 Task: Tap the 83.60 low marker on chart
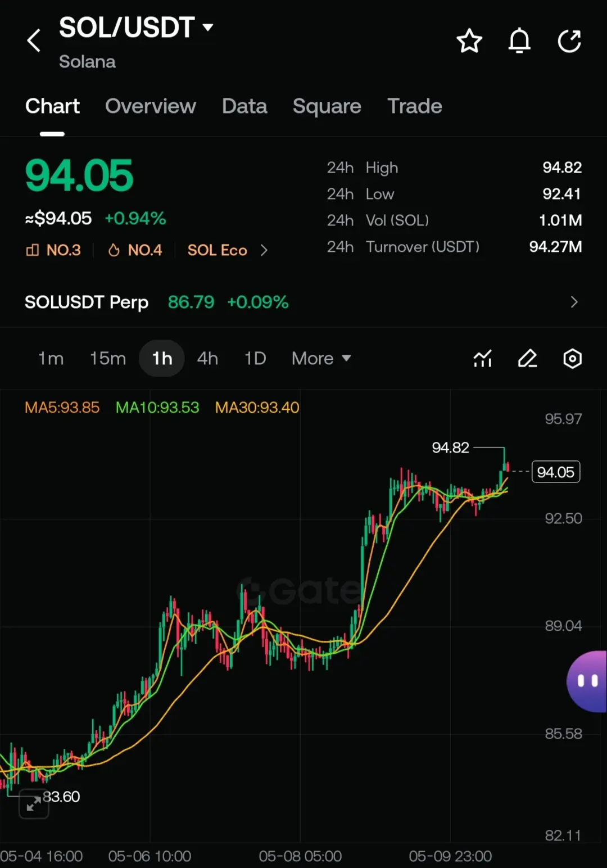61,797
